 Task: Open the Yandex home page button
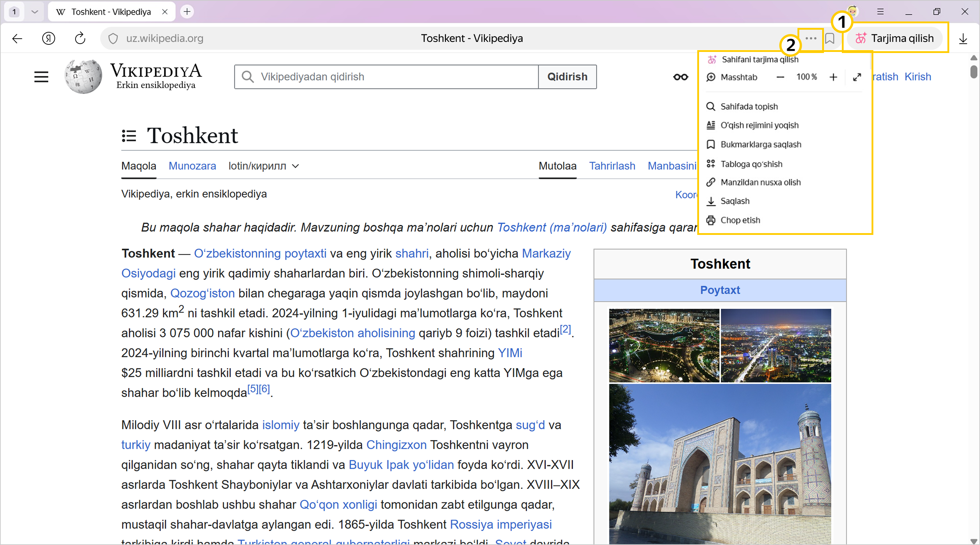[x=49, y=38]
